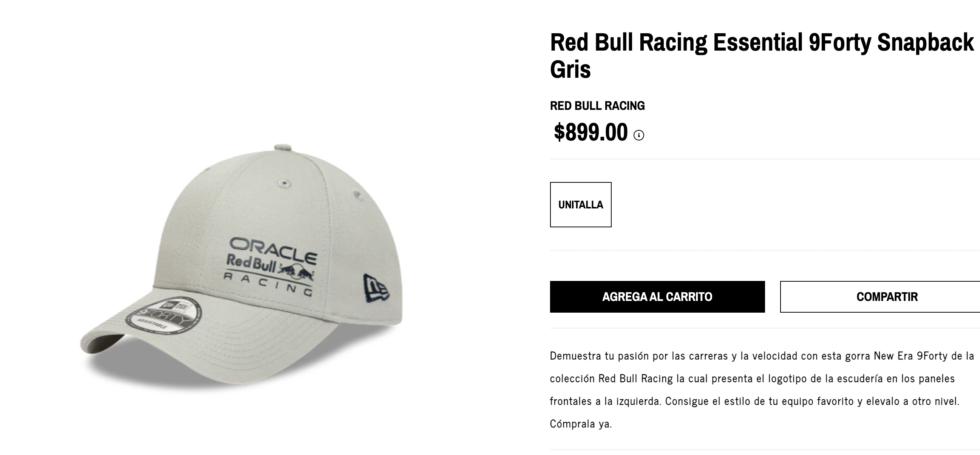Viewport: 980px width, 455px height.
Task: Click the ORACLE wordmark on the cap
Action: [273, 250]
